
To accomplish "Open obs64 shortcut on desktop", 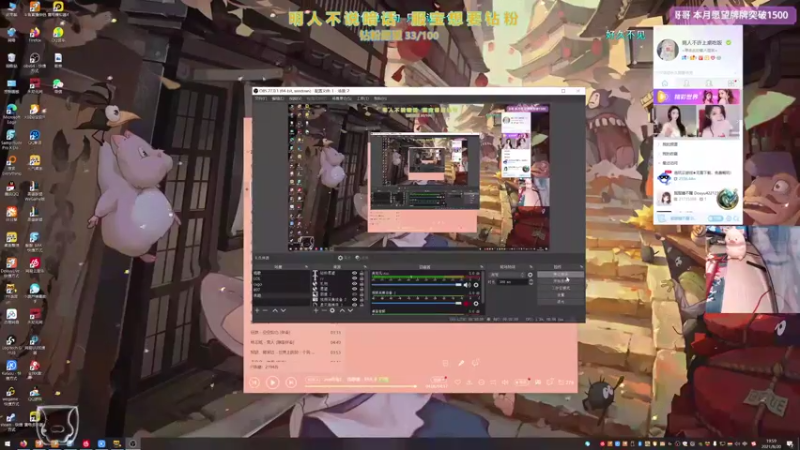I will coord(35,60).
